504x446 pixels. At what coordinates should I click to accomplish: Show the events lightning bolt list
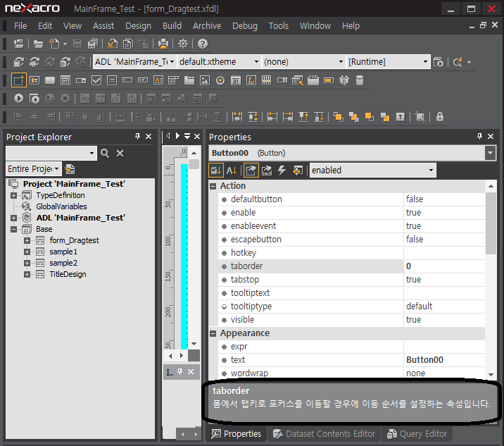pyautogui.click(x=282, y=171)
